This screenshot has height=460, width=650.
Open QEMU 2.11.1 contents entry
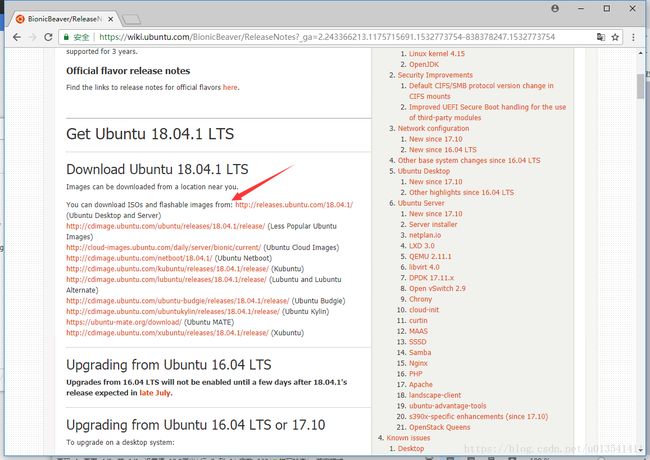pyautogui.click(x=430, y=257)
